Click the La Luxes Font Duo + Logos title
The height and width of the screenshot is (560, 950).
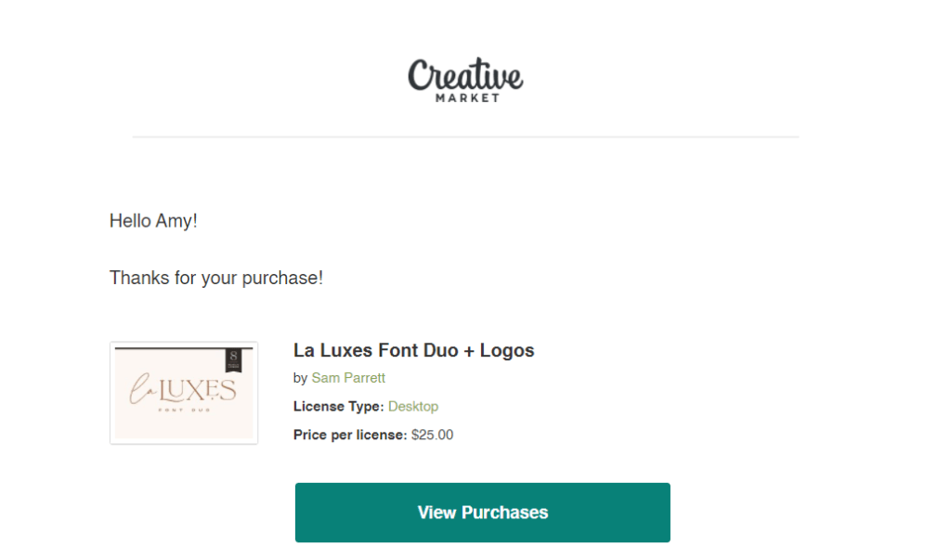click(413, 350)
